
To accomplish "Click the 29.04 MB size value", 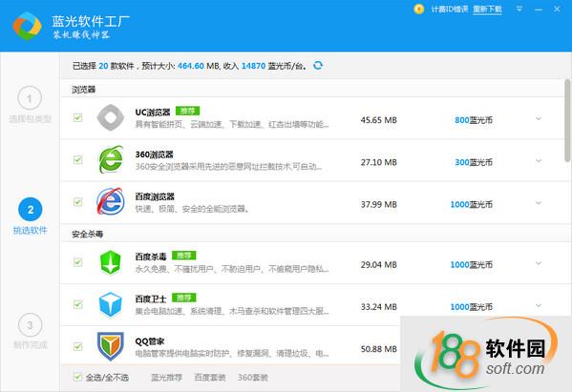I will 379,265.
